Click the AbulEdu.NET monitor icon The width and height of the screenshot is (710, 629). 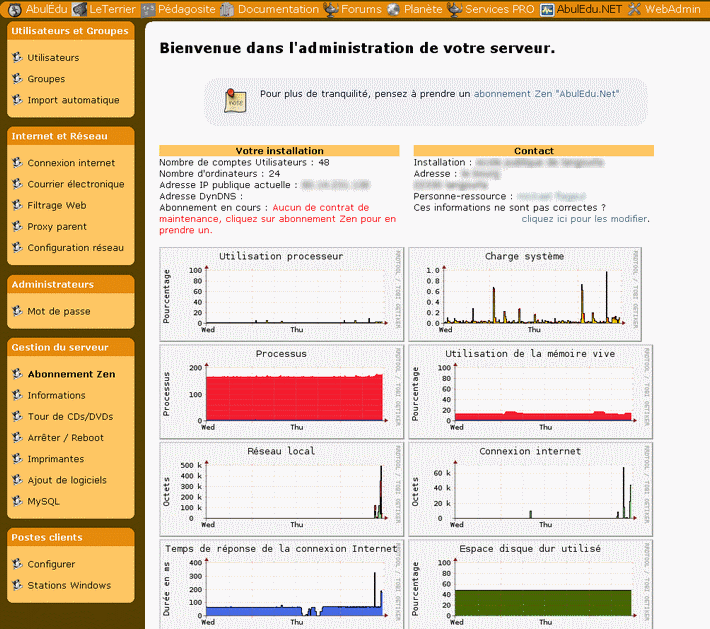point(547,10)
